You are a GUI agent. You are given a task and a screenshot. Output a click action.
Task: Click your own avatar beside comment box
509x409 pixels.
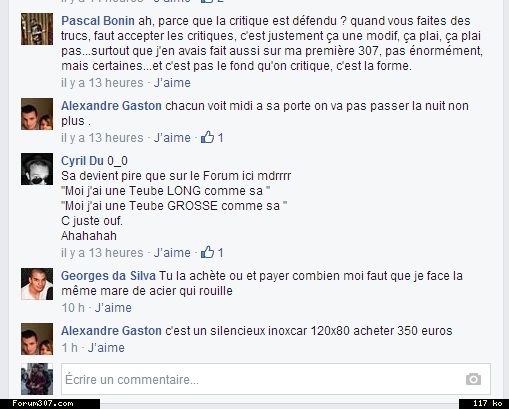(x=37, y=379)
